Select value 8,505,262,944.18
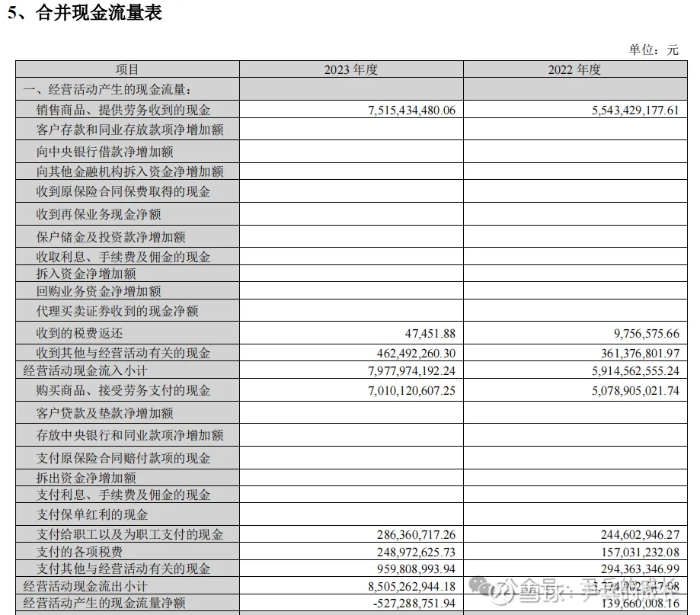Image resolution: width=700 pixels, height=615 pixels. [411, 586]
